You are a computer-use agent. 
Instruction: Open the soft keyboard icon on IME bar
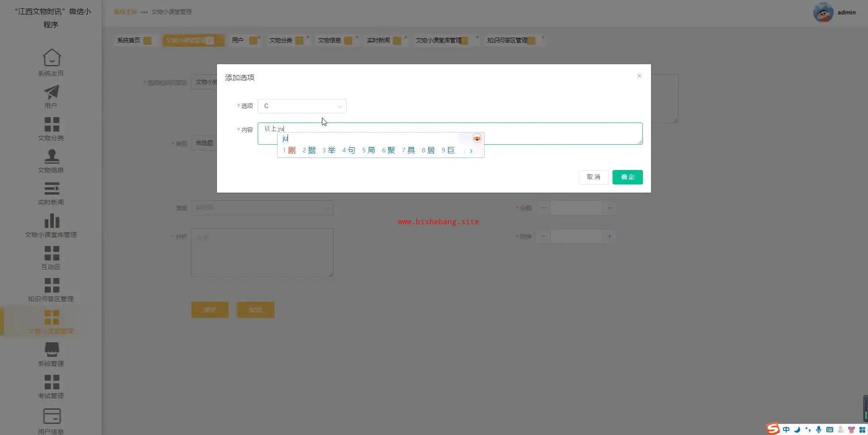[x=830, y=430]
